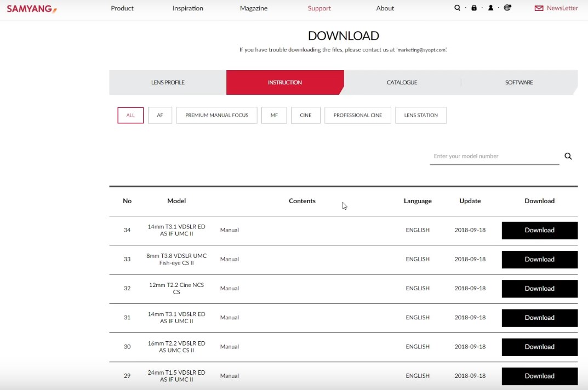
Task: Open the Inspiration menu
Action: (187, 8)
